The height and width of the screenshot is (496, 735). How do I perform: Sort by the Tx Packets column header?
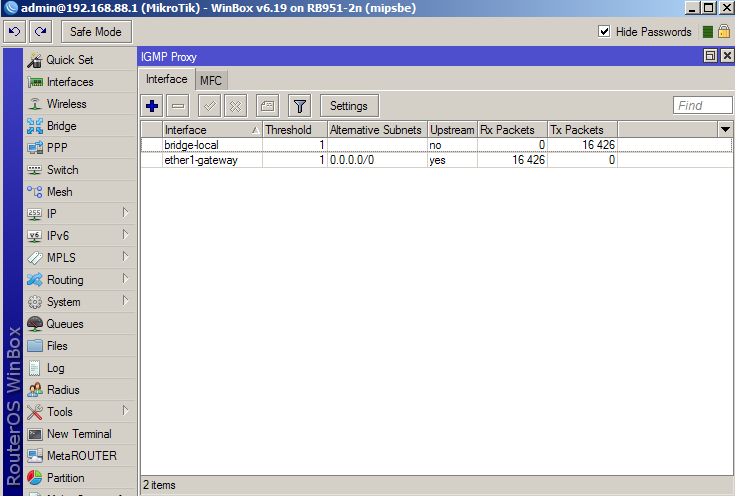[x=583, y=130]
